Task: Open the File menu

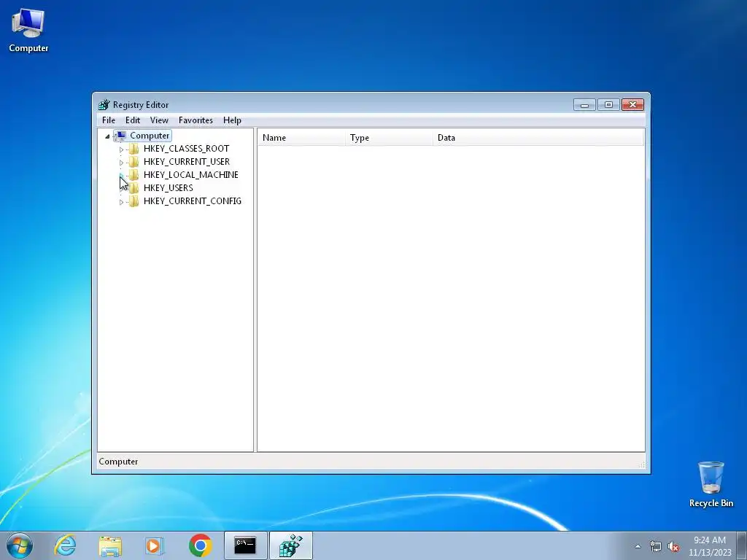Action: click(109, 120)
